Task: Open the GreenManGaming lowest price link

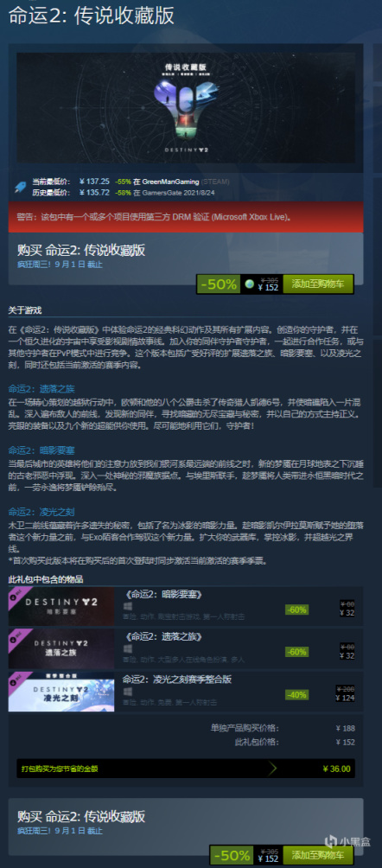Action: point(170,182)
